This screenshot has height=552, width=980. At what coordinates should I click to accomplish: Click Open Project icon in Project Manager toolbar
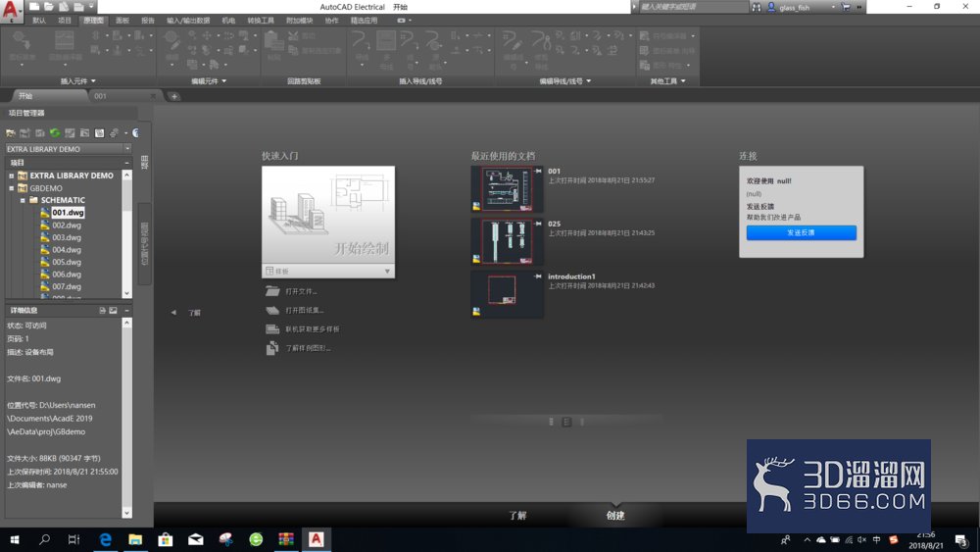click(11, 133)
